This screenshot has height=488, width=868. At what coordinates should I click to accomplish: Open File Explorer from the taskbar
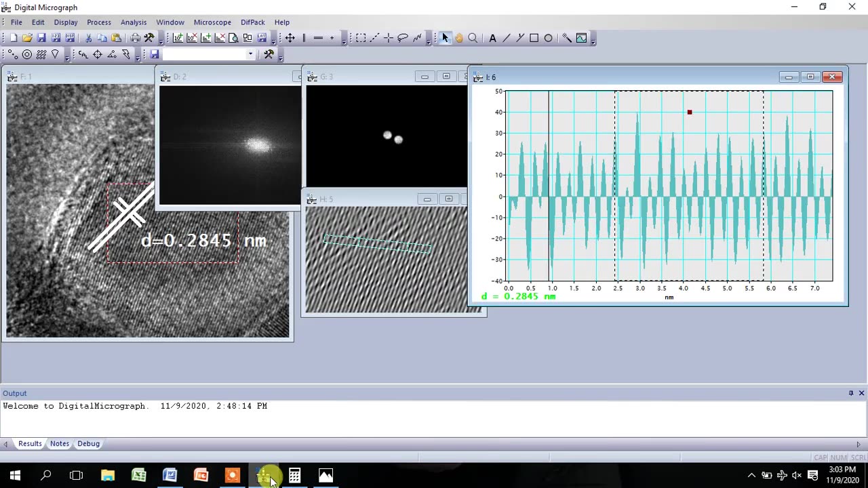[108, 476]
